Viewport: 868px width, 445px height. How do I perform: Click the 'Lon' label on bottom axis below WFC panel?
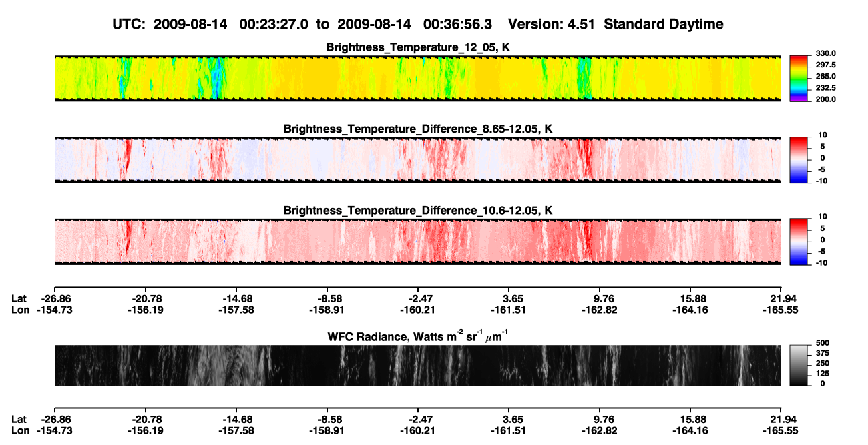click(21, 430)
